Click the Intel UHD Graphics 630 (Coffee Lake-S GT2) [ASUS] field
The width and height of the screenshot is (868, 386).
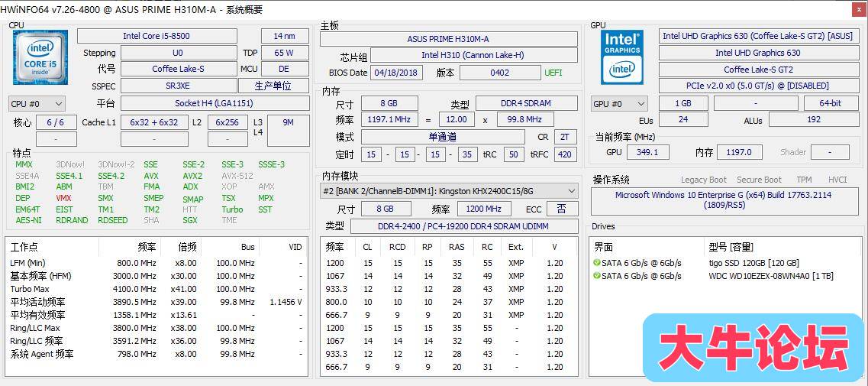point(757,36)
